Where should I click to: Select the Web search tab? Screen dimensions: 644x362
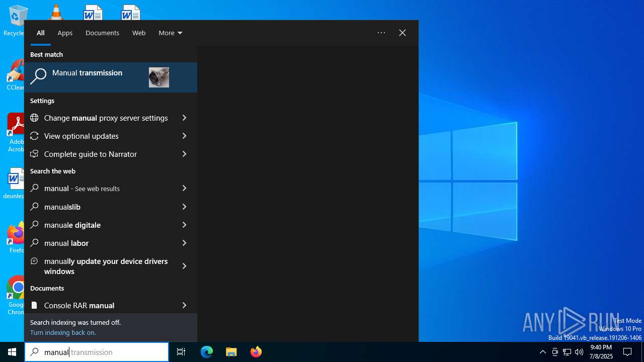[139, 33]
